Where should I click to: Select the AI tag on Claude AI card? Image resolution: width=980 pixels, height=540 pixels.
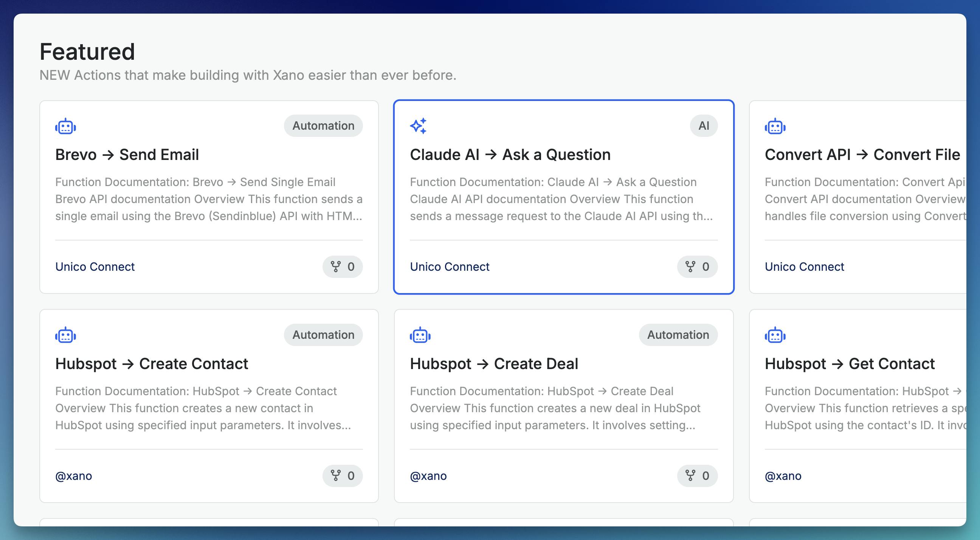704,126
